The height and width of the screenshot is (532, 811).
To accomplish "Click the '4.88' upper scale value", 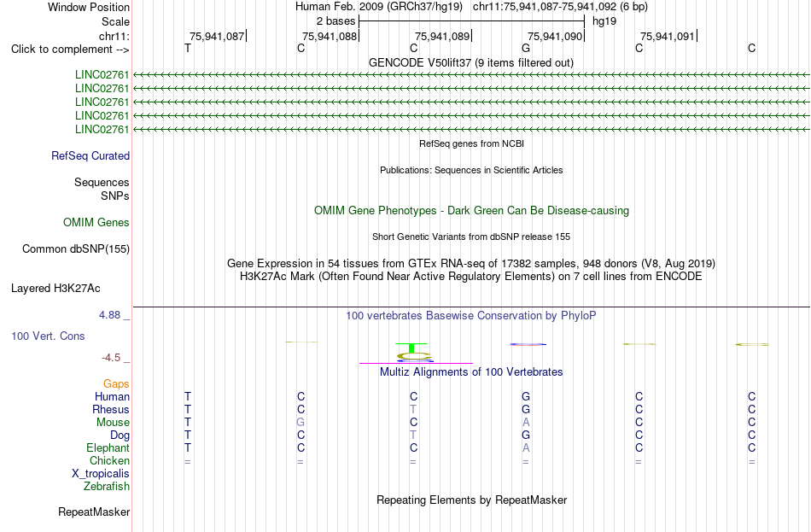I will pyautogui.click(x=109, y=314).
